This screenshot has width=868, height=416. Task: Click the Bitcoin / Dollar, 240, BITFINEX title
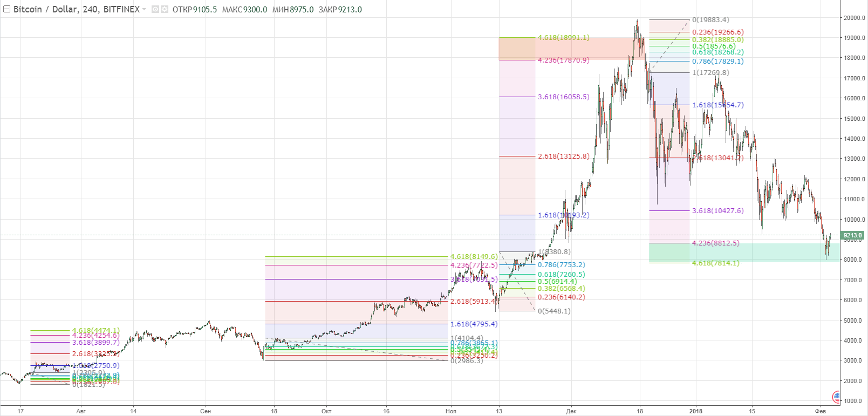click(x=76, y=9)
